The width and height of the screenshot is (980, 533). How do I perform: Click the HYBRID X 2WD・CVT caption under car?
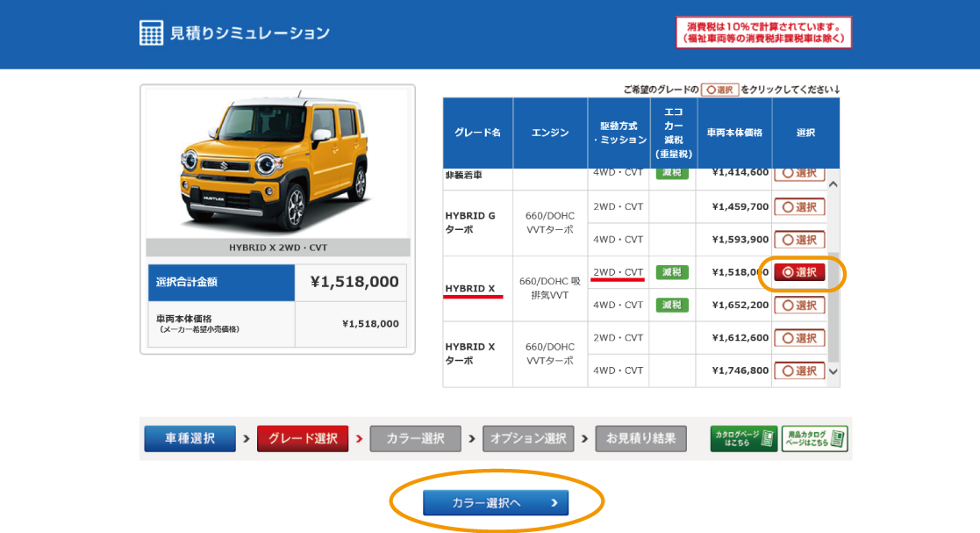pyautogui.click(x=278, y=248)
